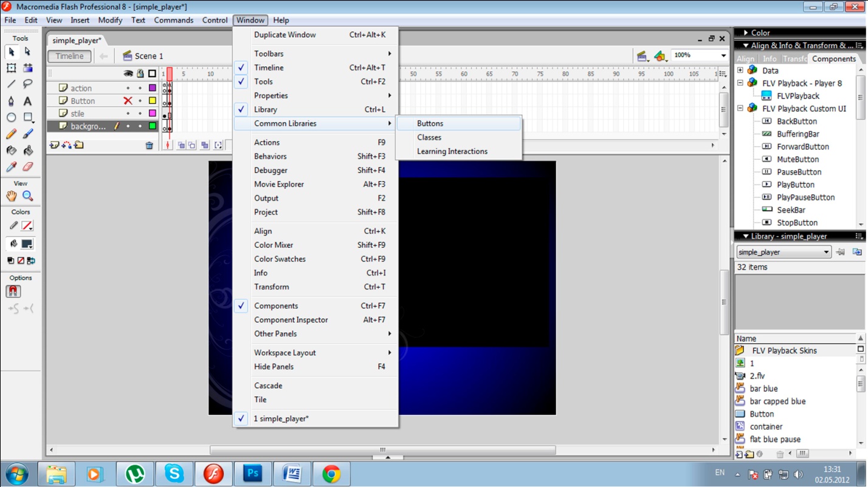This screenshot has width=868, height=487.
Task: Collapse FLV Playback - Player 8 node
Action: (x=740, y=83)
